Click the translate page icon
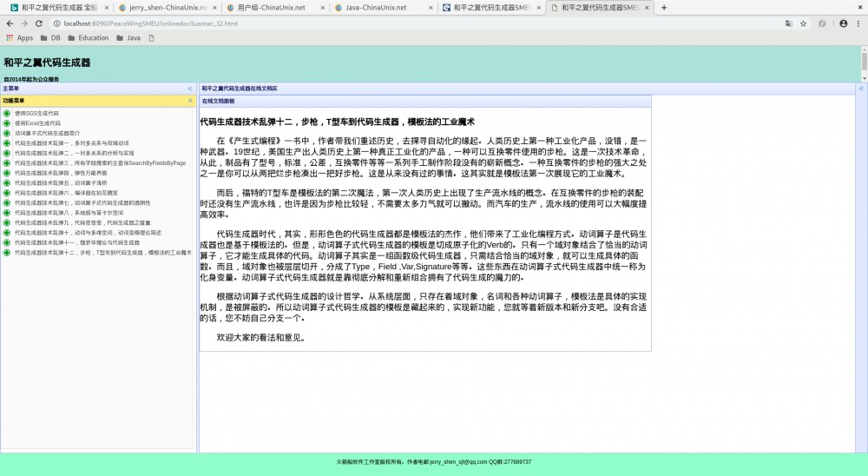 coord(789,23)
